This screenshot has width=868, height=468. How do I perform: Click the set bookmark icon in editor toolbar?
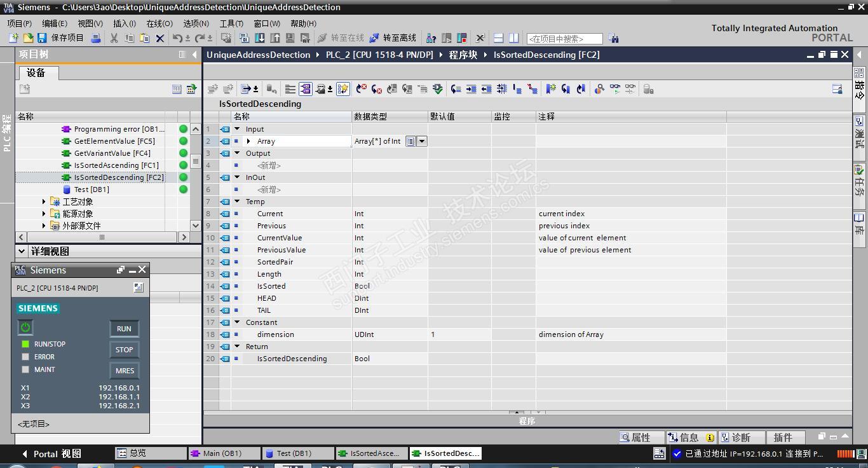click(x=551, y=89)
